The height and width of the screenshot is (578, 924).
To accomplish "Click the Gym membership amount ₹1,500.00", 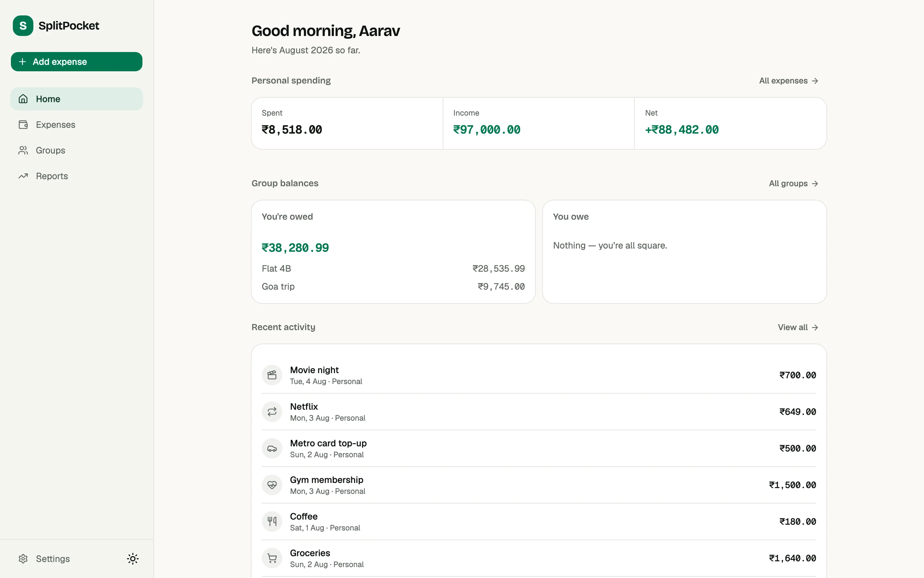I will pos(793,485).
